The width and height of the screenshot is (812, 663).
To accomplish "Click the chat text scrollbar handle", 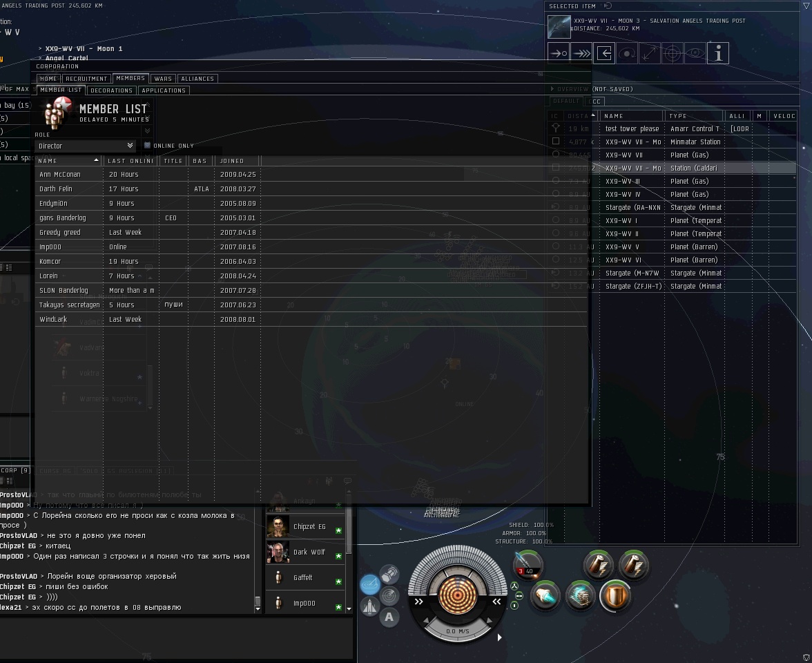I will 258,602.
